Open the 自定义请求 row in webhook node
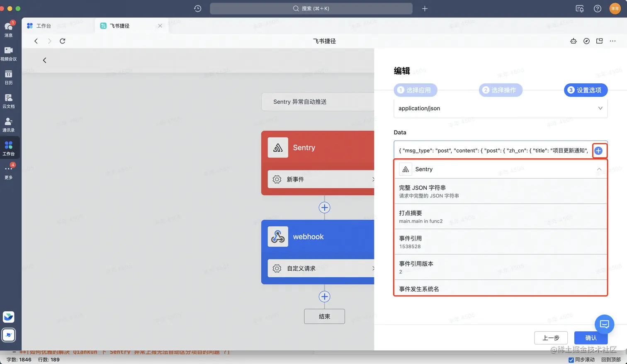This screenshot has width=627, height=364. pos(321,268)
